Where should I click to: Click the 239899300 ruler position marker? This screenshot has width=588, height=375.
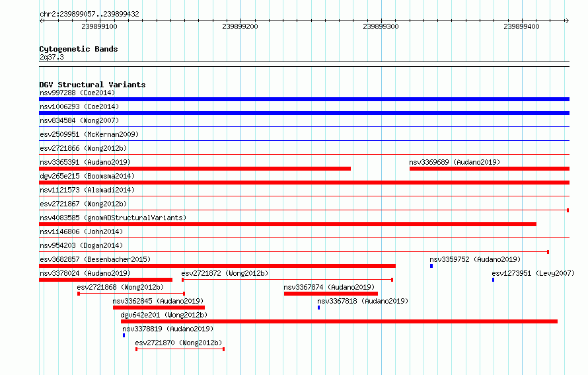click(x=381, y=26)
